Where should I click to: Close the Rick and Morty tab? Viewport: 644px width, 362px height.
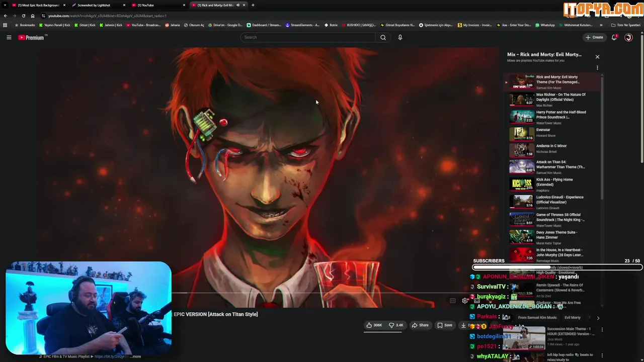[244, 5]
